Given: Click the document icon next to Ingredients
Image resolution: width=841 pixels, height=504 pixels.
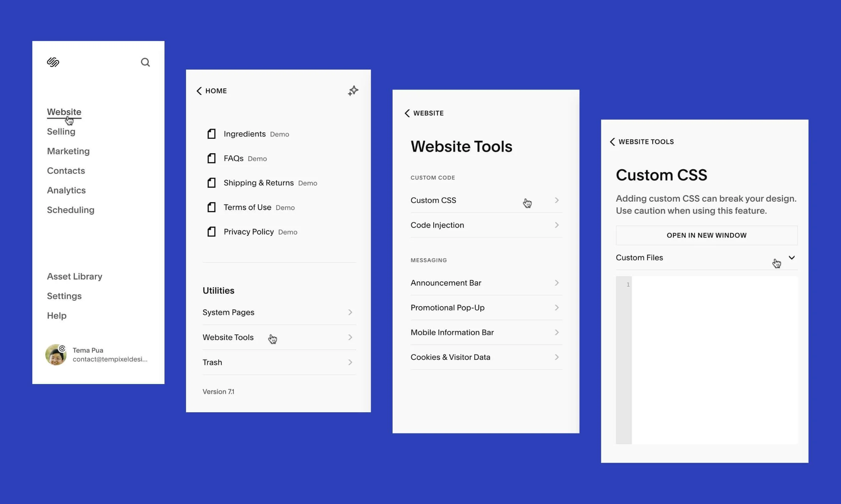Looking at the screenshot, I should point(212,134).
